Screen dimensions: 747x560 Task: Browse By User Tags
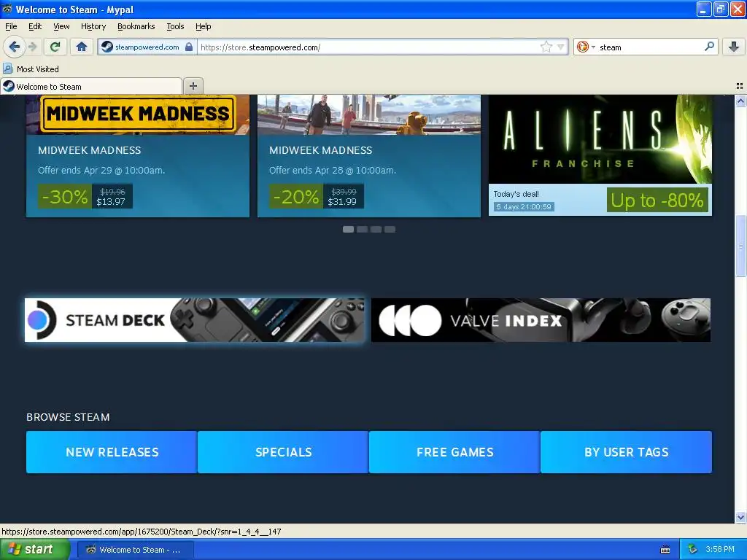pos(627,452)
